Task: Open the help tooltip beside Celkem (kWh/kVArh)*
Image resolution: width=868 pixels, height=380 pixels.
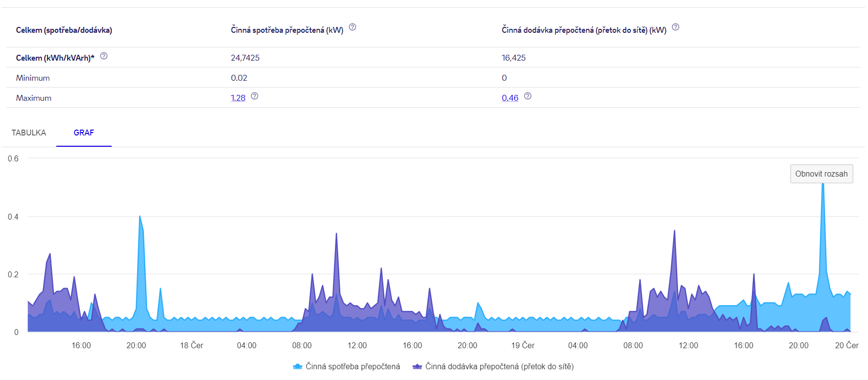Action: [104, 56]
